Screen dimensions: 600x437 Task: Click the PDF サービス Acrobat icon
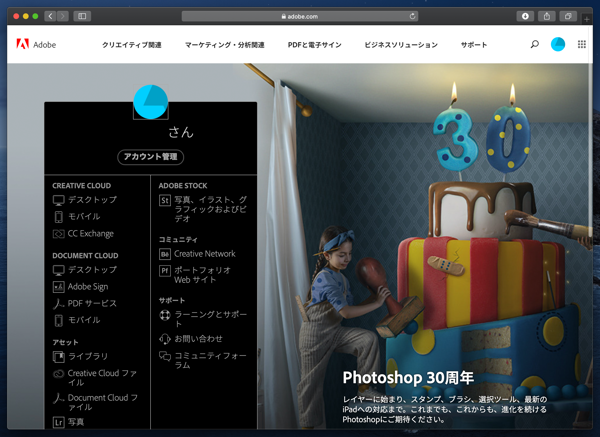pos(59,303)
